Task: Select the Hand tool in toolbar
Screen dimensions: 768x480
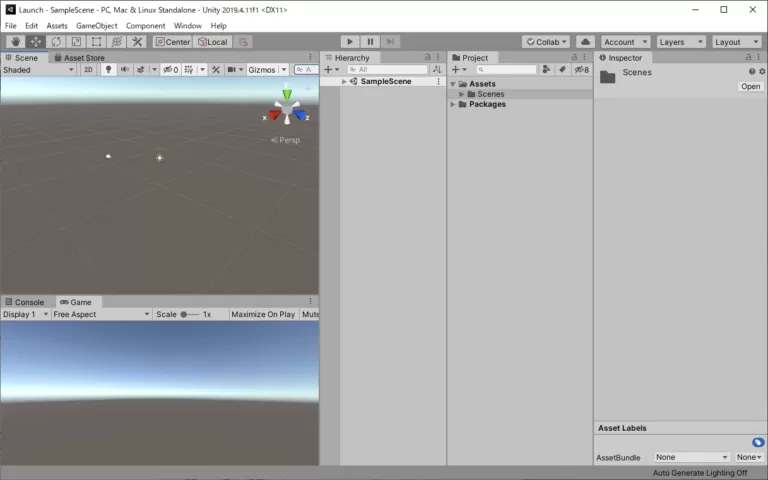Action: (16, 42)
